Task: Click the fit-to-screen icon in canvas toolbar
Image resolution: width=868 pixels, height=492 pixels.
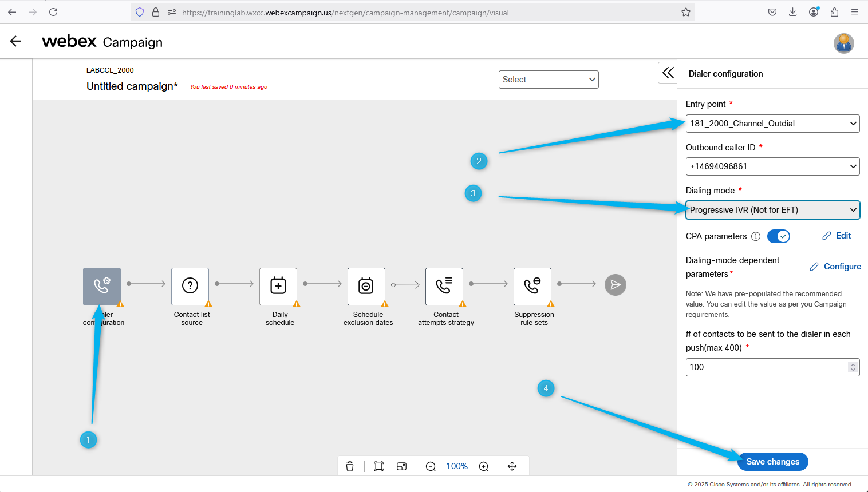Action: [378, 466]
